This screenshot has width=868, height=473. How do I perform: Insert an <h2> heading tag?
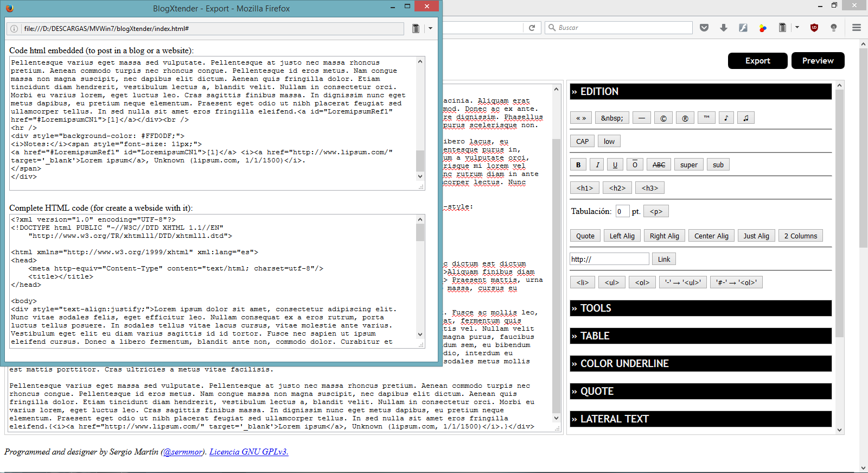(617, 188)
